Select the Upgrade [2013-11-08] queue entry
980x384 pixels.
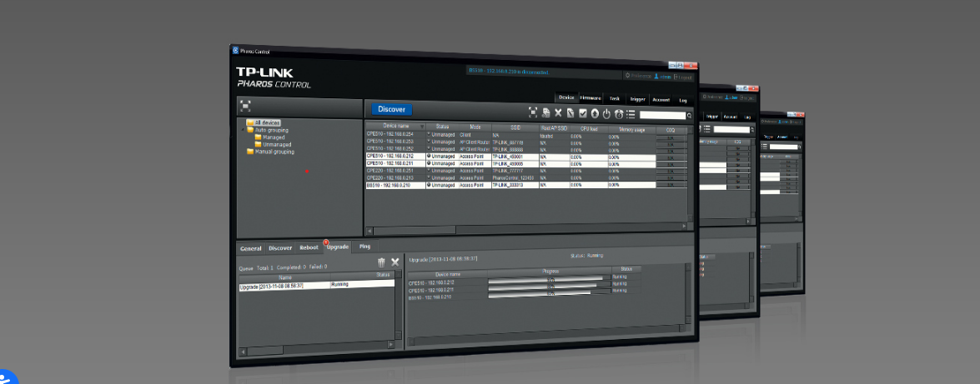[x=317, y=286]
